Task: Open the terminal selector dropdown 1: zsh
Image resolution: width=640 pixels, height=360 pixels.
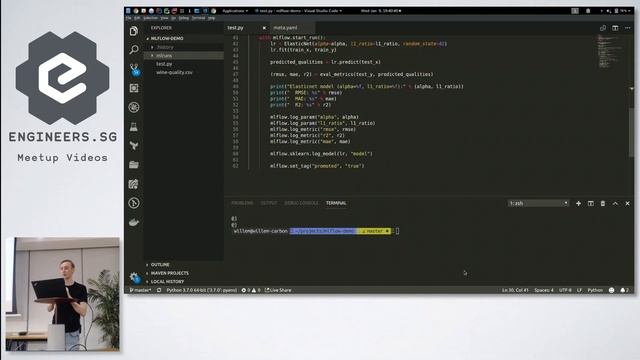Action: (538, 203)
